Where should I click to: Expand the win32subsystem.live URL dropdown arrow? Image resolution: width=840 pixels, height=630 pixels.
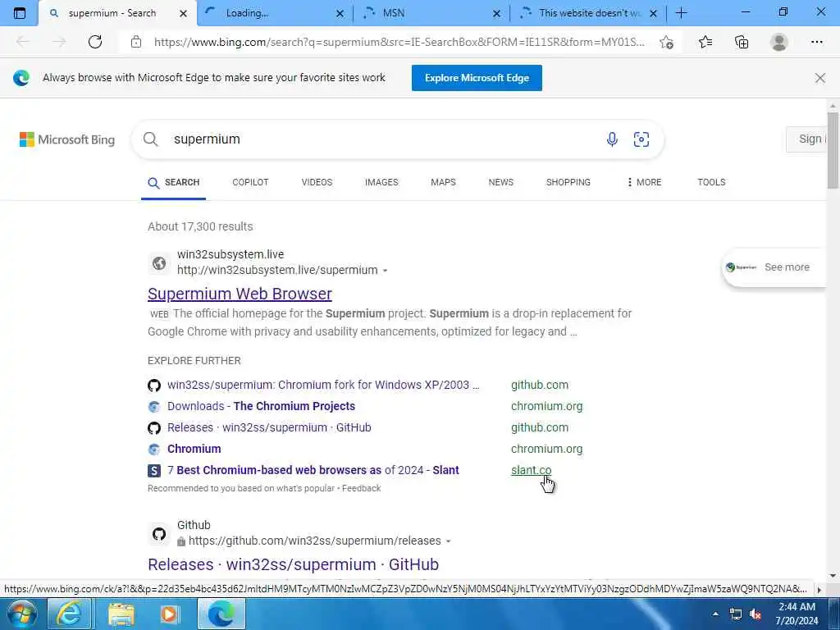click(x=385, y=271)
